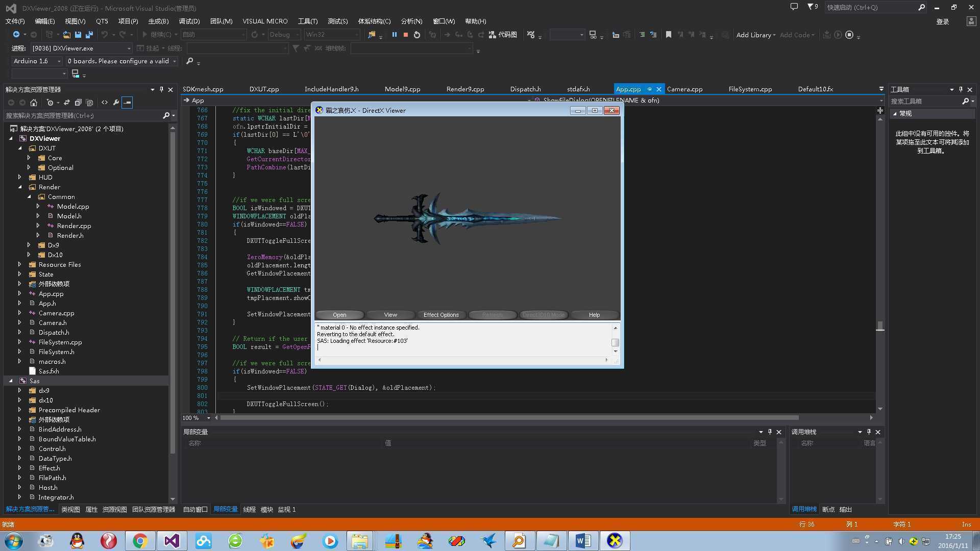Image resolution: width=980 pixels, height=551 pixels.
Task: Toggle auto-hide pin on call stack panel
Action: [x=869, y=432]
